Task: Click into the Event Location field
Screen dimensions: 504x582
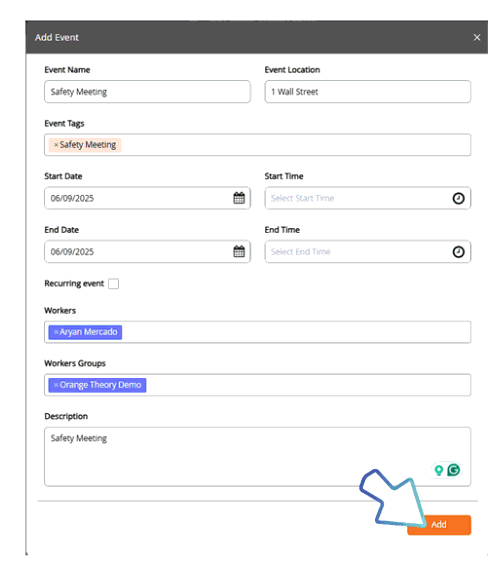Action: pyautogui.click(x=367, y=92)
